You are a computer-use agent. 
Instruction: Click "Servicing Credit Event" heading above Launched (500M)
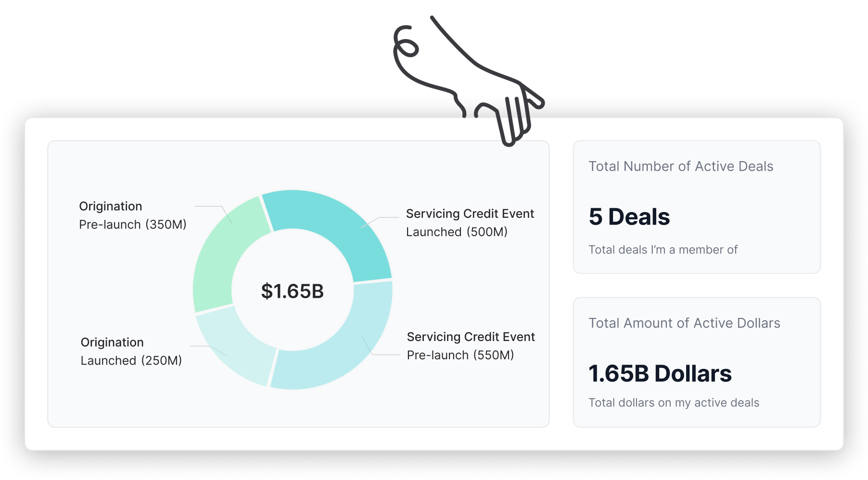point(470,214)
